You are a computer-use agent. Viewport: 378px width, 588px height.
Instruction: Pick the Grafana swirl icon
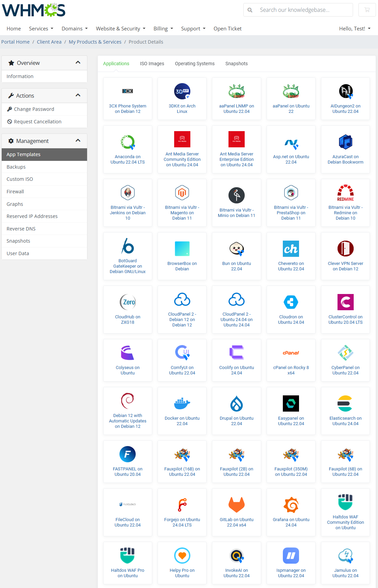click(x=291, y=505)
